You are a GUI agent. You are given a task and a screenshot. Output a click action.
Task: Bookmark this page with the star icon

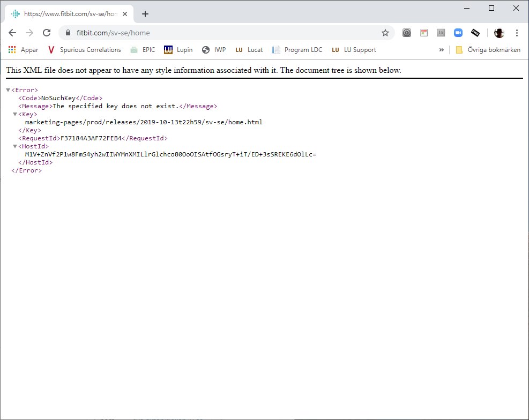(385, 33)
